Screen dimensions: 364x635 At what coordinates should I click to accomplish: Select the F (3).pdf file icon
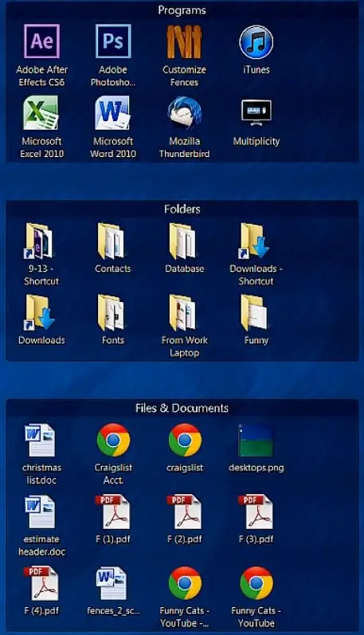[x=256, y=512]
